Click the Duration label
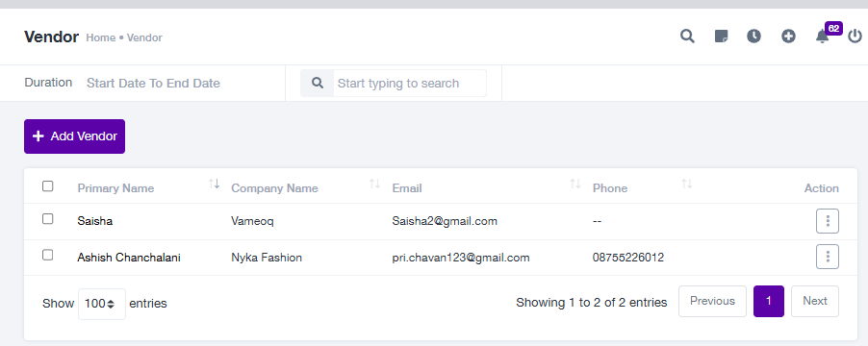Viewport: 868px width, 346px height. [x=48, y=83]
